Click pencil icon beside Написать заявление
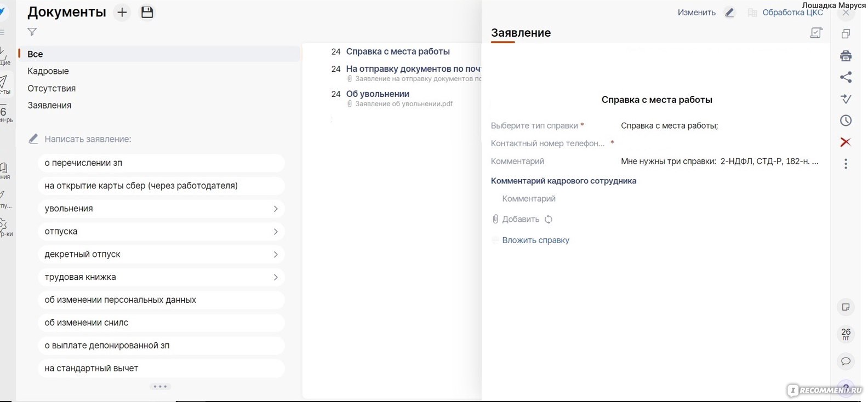 [x=33, y=139]
